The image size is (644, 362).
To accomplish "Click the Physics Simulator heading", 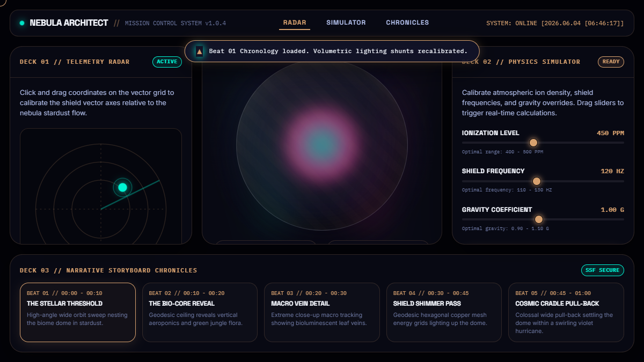I will [521, 62].
